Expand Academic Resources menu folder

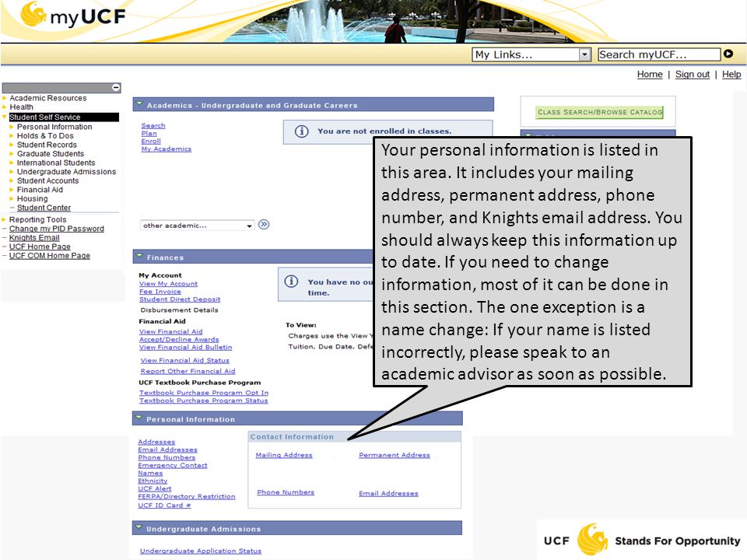tap(47, 98)
